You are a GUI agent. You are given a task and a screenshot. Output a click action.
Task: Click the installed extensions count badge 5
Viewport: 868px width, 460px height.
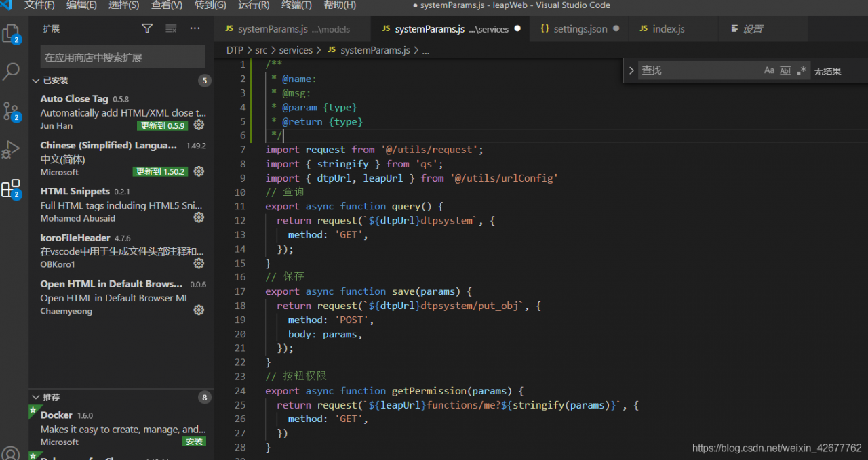pyautogui.click(x=204, y=81)
